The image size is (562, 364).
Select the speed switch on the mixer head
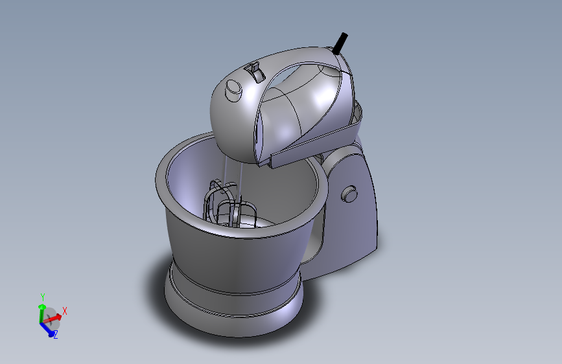[255, 71]
